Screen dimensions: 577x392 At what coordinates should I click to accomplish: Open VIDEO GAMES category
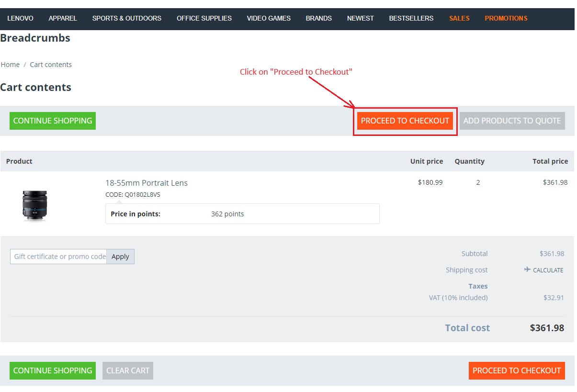269,18
